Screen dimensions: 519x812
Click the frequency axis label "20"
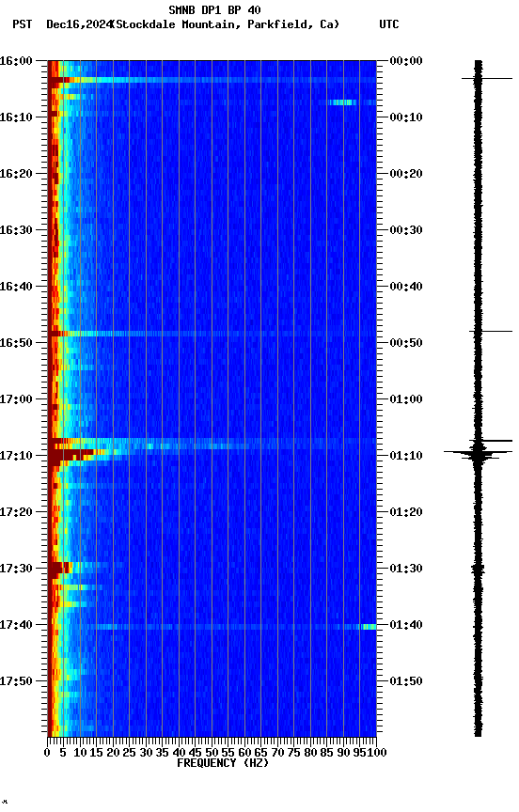(113, 754)
